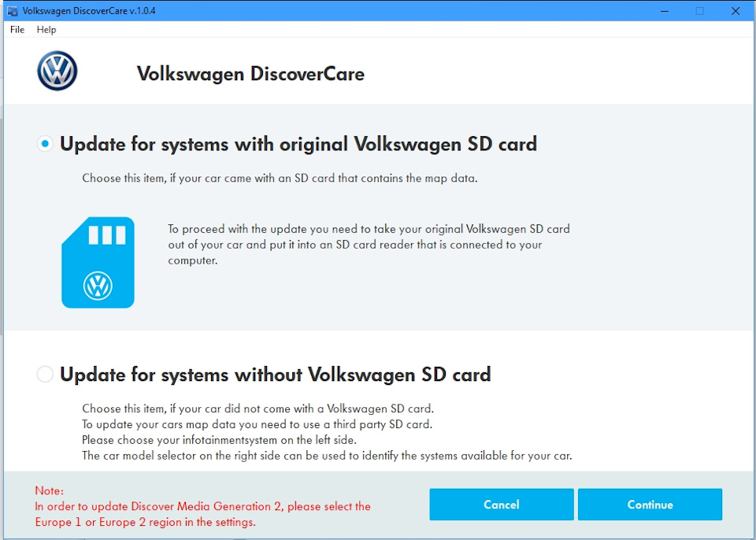
Task: Select update with original Volkswagen SD card
Action: click(45, 144)
